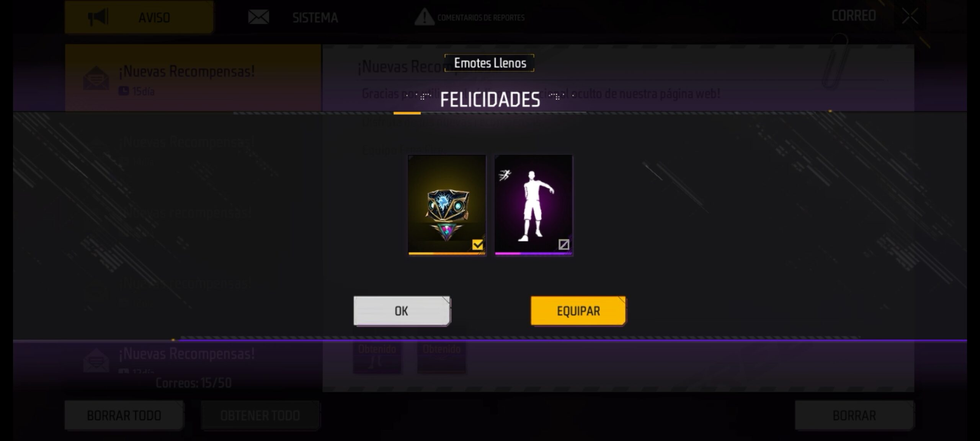980x441 pixels.
Task: Click the megaphone icon on Aviso tab
Action: point(98,17)
